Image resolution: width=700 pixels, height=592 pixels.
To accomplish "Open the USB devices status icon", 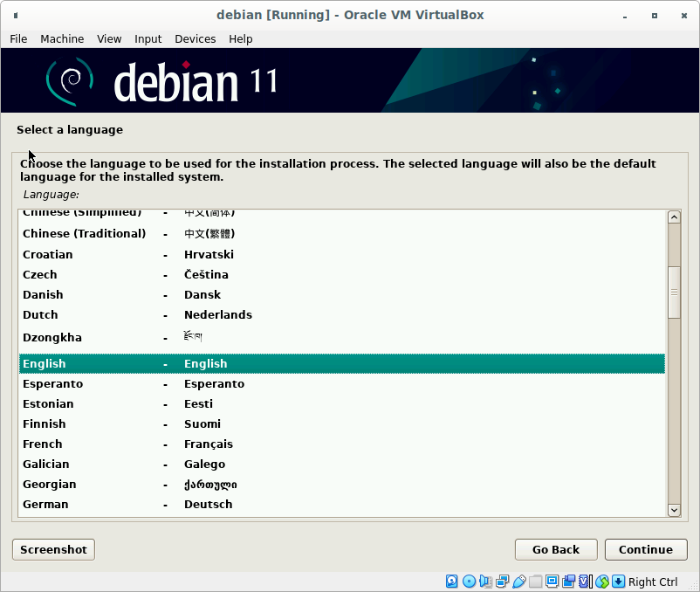I will 518,582.
